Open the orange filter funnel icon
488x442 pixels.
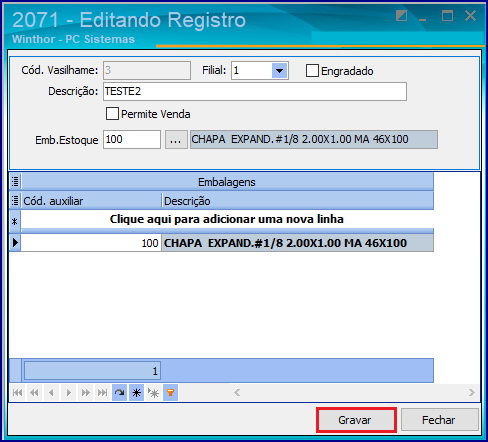[x=170, y=393]
